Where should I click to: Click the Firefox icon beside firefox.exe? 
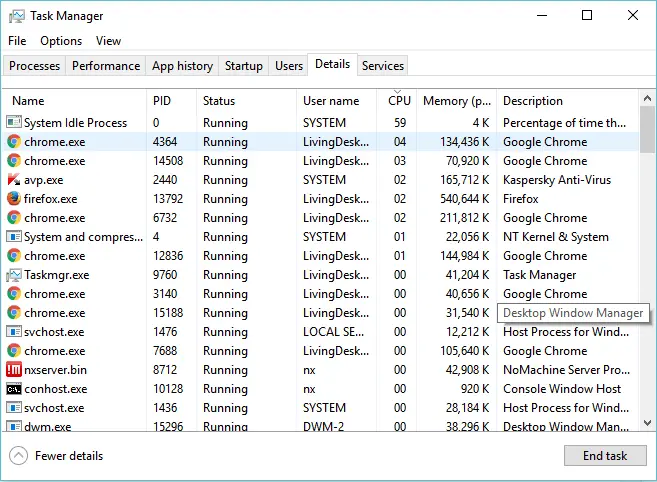pyautogui.click(x=14, y=198)
